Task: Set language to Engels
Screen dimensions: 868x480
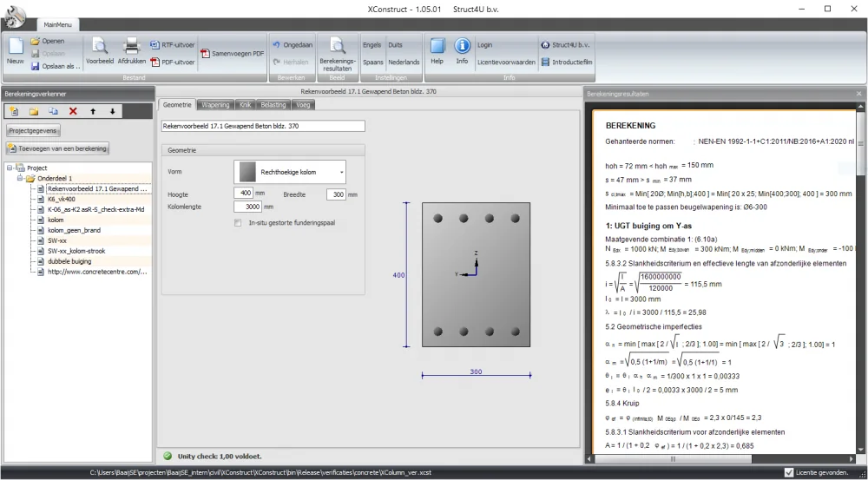Action: click(372, 45)
